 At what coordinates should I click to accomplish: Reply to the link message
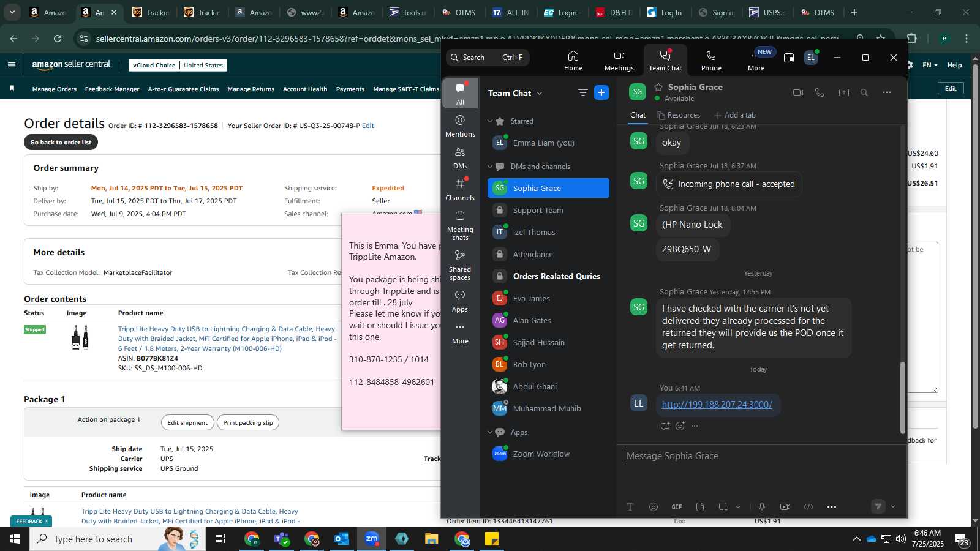665,426
